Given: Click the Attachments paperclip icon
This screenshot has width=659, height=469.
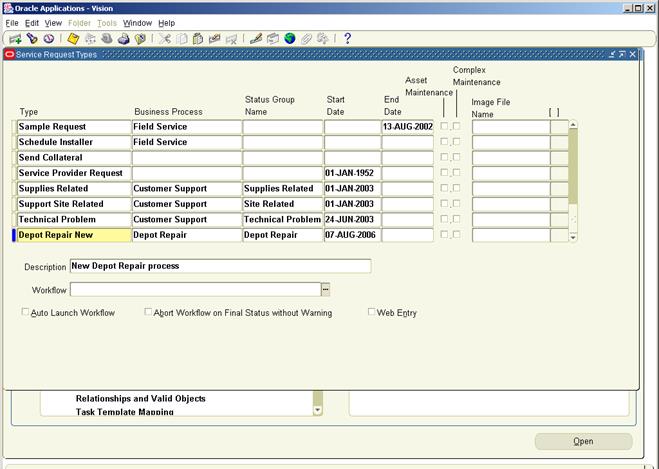Looking at the screenshot, I should click(x=306, y=39).
